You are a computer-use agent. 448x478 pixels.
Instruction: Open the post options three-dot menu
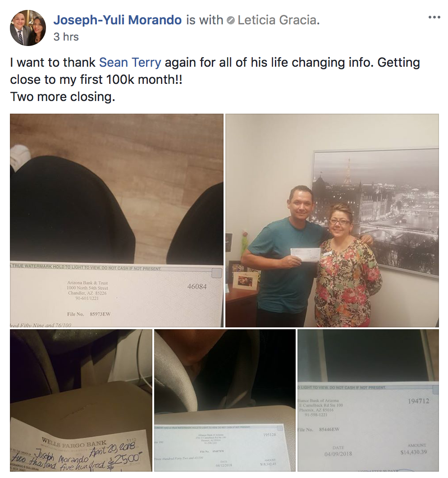(434, 18)
